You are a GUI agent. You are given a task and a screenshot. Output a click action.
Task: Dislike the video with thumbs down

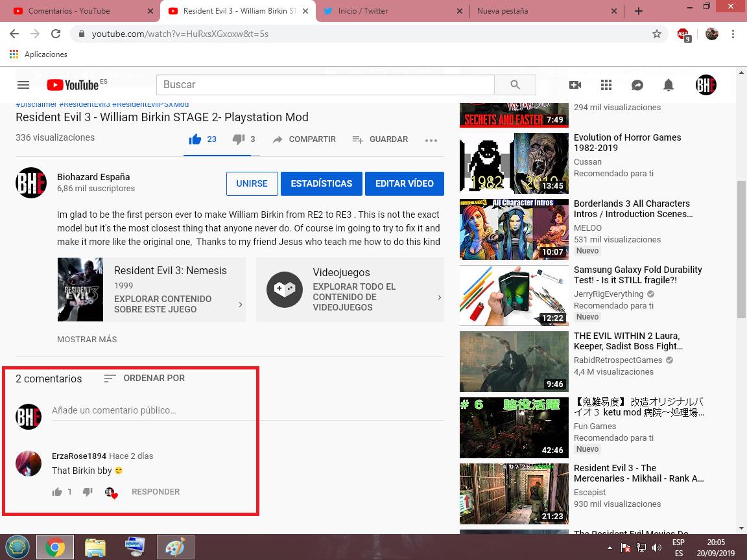(x=239, y=139)
